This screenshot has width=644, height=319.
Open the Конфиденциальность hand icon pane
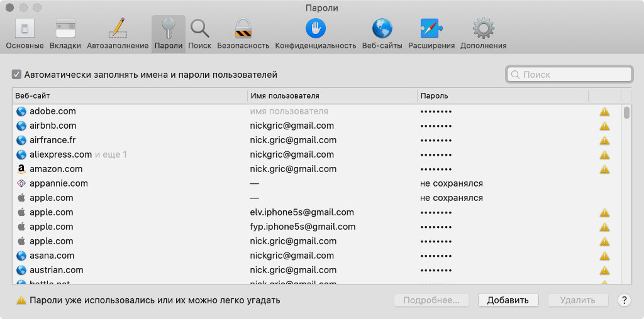click(x=315, y=33)
